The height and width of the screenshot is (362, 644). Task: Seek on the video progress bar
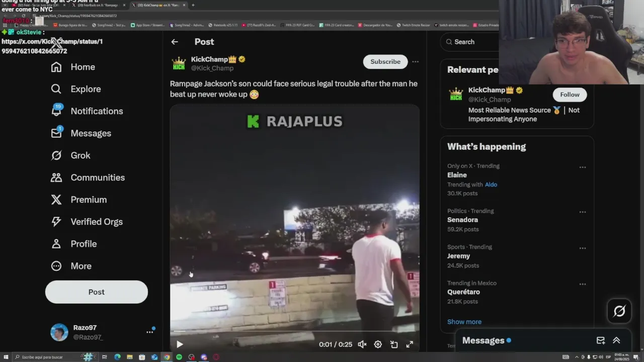[x=294, y=332]
